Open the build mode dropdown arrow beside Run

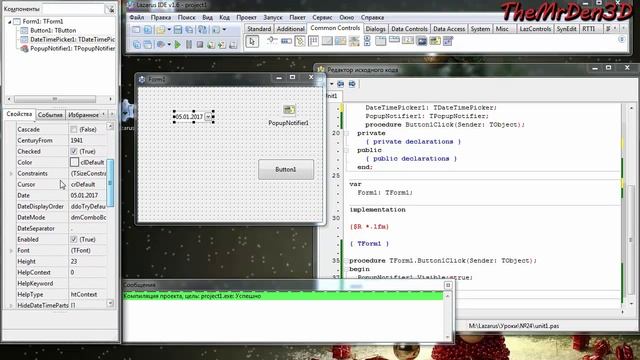pos(169,44)
